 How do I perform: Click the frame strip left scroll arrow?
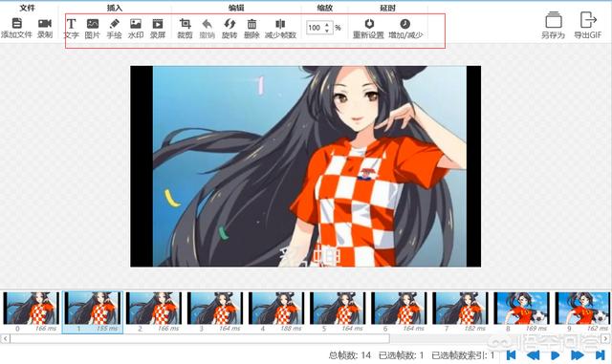click(x=5, y=338)
